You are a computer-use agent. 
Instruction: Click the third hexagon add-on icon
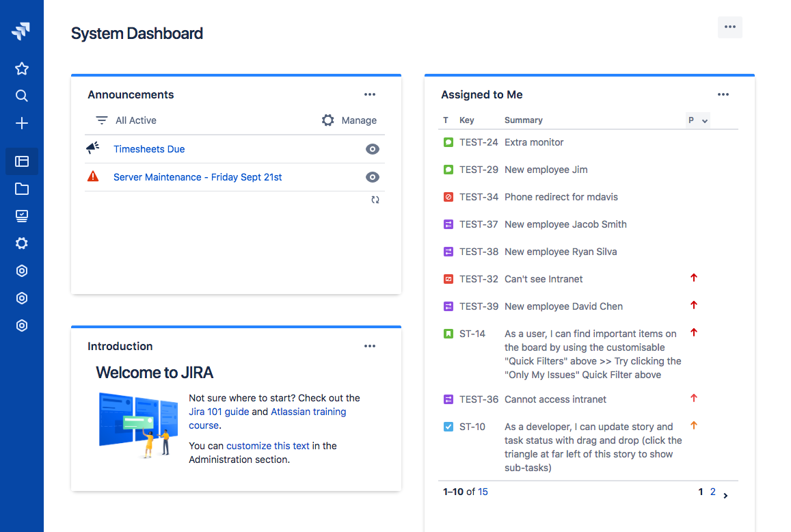click(x=22, y=325)
